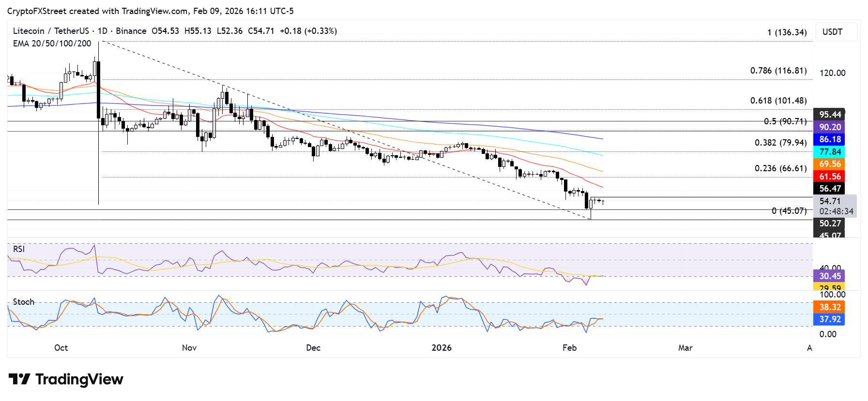868x401 pixels.
Task: Select the purple 90.20 EMA price label
Action: pos(829,127)
